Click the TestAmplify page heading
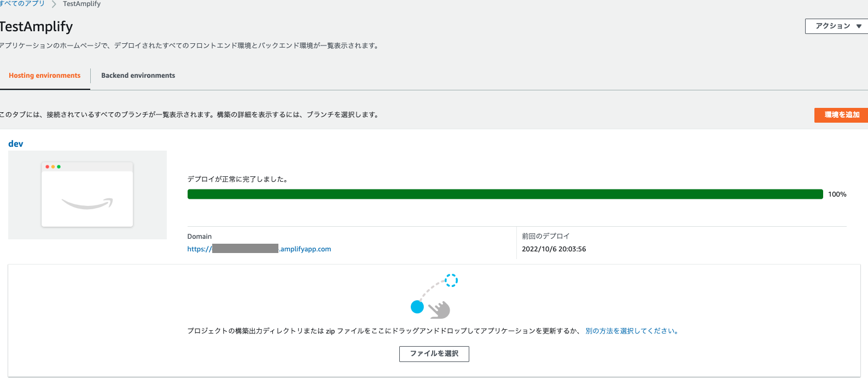This screenshot has height=385, width=868. click(x=36, y=27)
